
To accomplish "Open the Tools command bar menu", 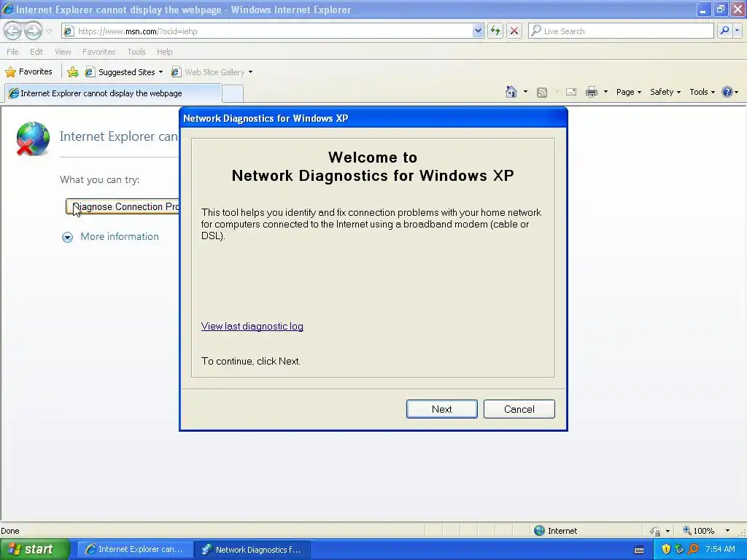I will (x=702, y=92).
